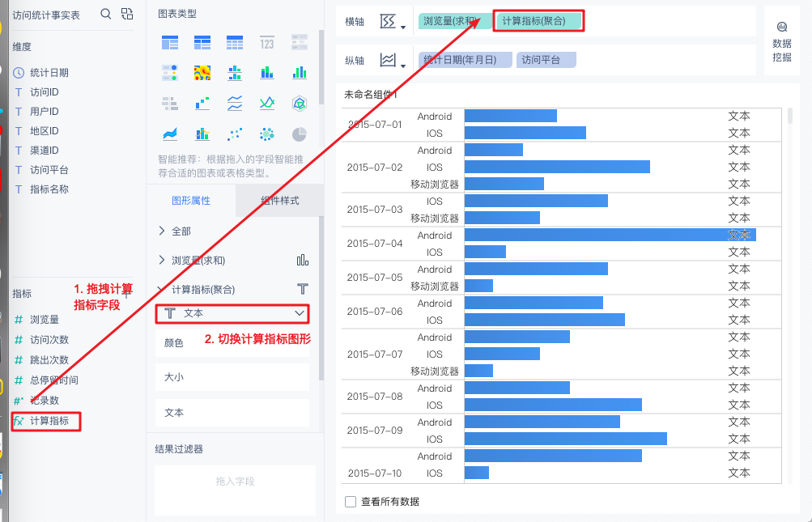Viewport: 812px width, 522px height.
Task: Open 数据挖掘 data mining
Action: [782, 42]
